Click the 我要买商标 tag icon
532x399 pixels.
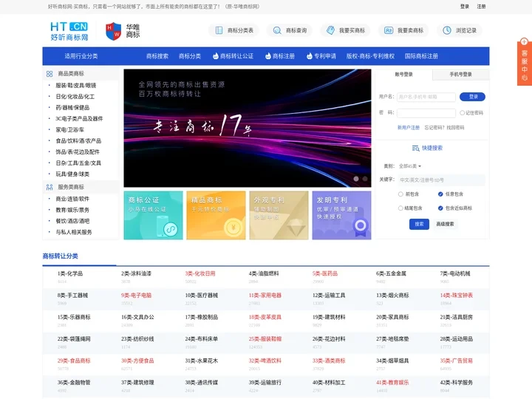[330, 30]
